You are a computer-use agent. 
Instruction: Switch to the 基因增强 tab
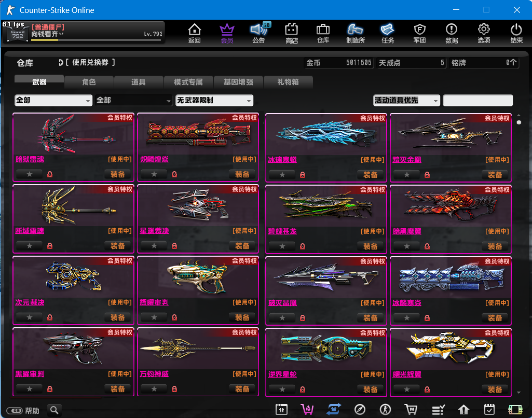[238, 82]
